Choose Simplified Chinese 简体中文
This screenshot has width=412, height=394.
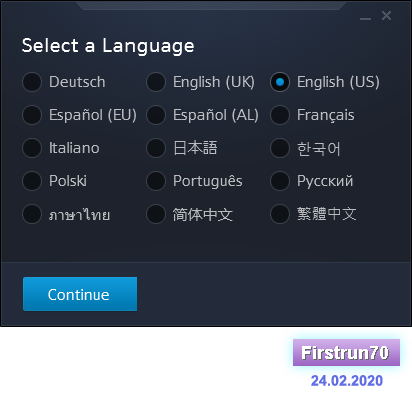[x=156, y=214]
